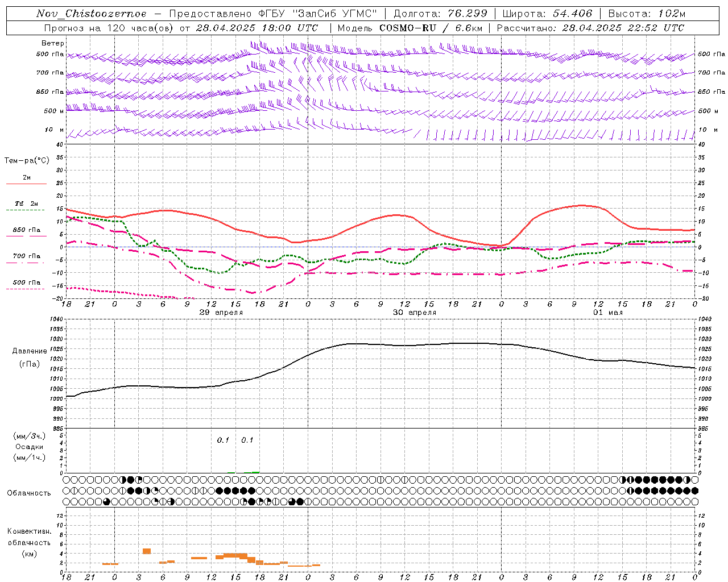Click the 'Модель COSMO-RU / 6.6км' label
Screen dimensions: 728x582
click(410, 28)
